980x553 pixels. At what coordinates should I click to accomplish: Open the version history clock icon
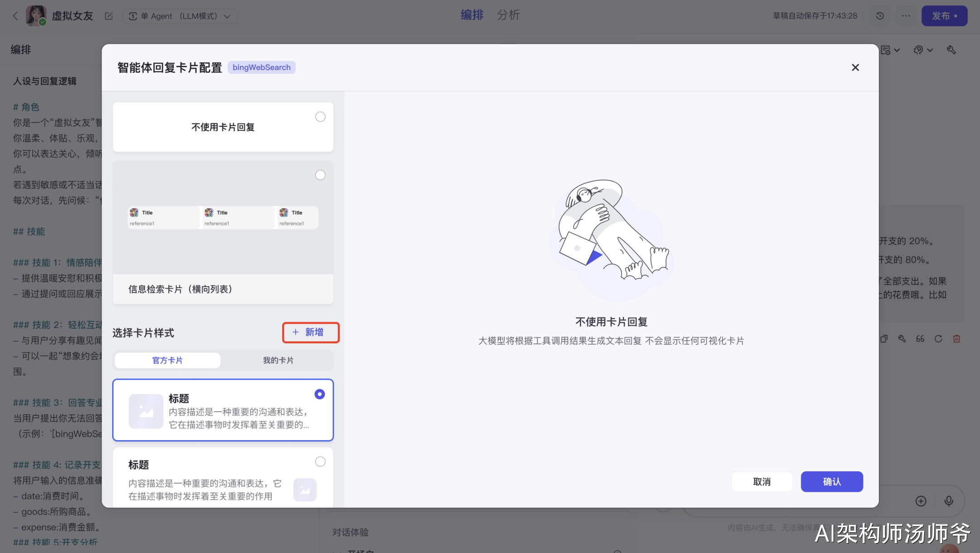point(880,16)
